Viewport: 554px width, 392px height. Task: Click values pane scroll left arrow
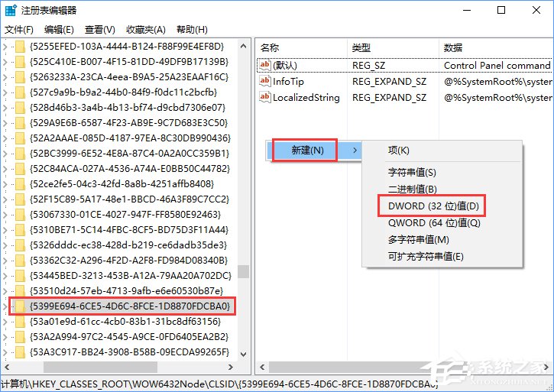[262, 368]
